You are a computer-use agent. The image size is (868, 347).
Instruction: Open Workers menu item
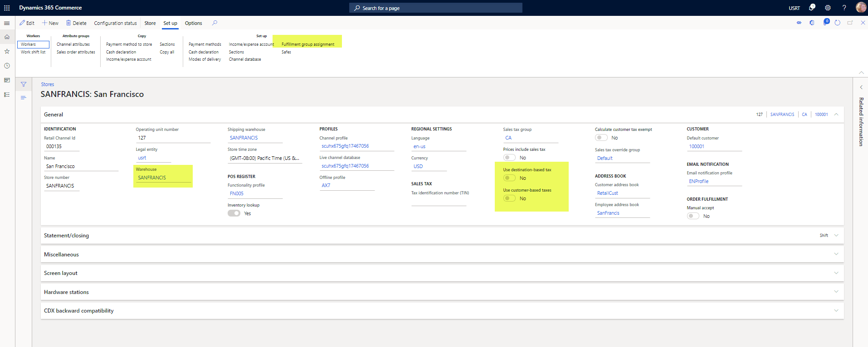point(33,44)
